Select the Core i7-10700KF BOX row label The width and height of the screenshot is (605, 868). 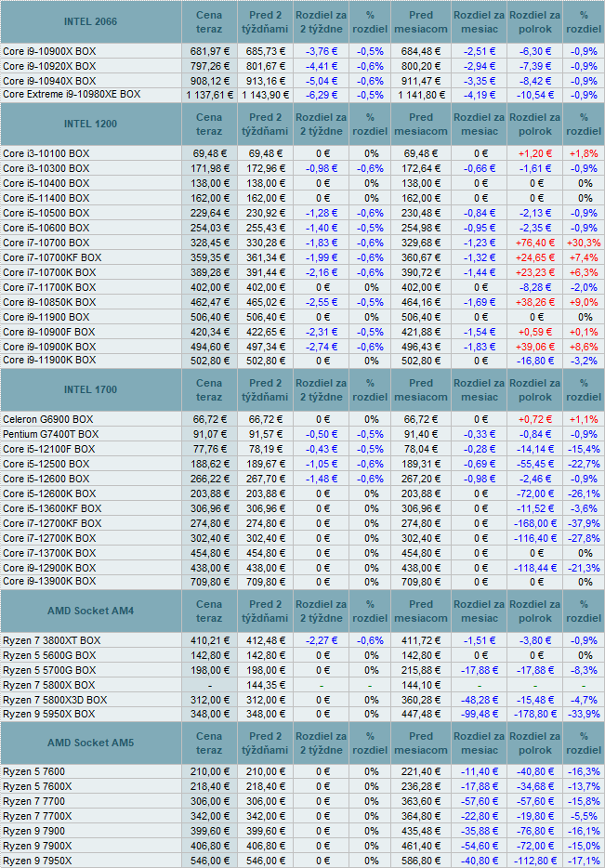tap(53, 258)
